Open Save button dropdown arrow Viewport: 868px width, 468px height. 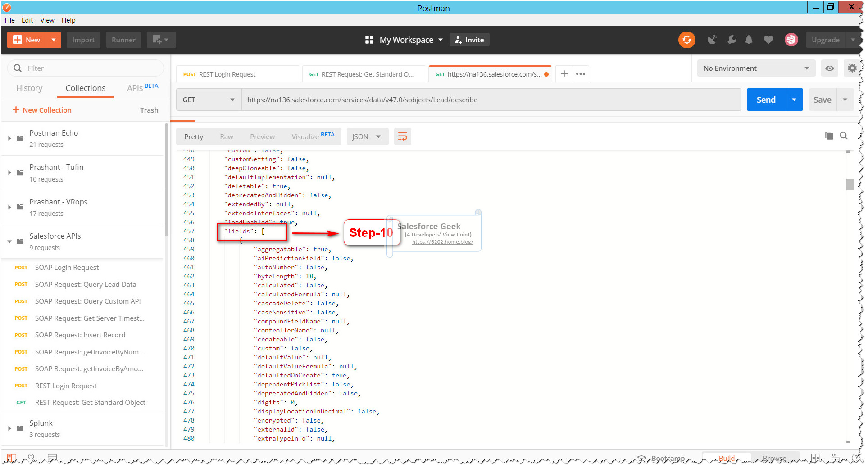[x=845, y=100]
